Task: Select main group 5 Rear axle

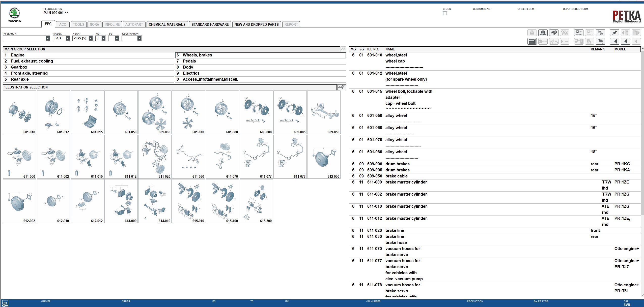Action: tap(89, 79)
